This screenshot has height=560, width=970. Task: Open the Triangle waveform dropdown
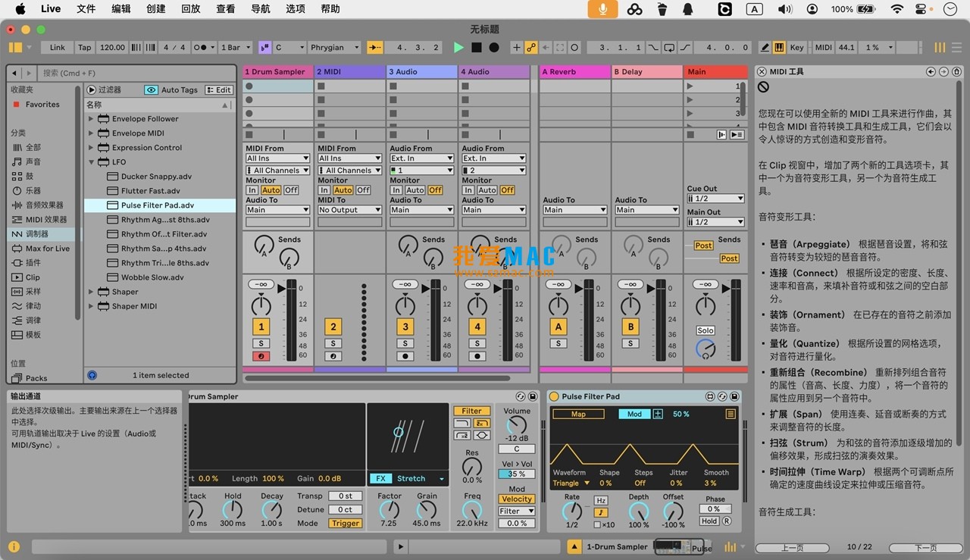(x=571, y=483)
